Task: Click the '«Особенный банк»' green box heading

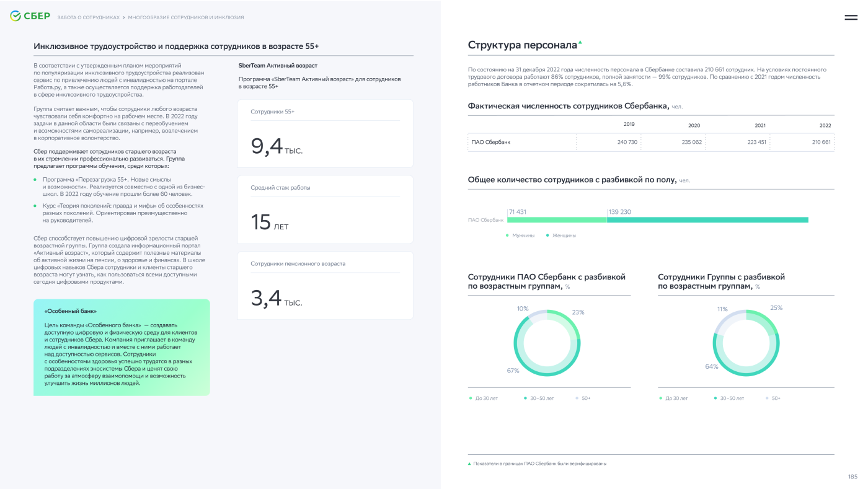Action: point(70,311)
